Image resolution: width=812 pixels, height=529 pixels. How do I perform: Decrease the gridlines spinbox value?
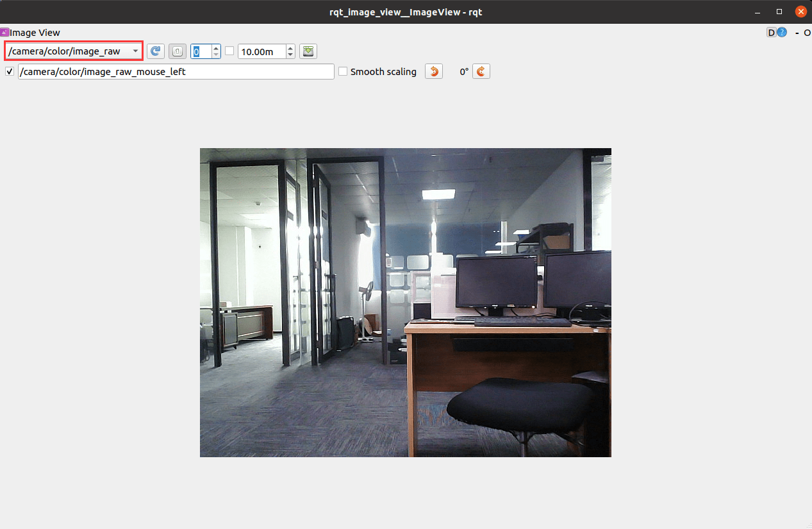(x=216, y=55)
